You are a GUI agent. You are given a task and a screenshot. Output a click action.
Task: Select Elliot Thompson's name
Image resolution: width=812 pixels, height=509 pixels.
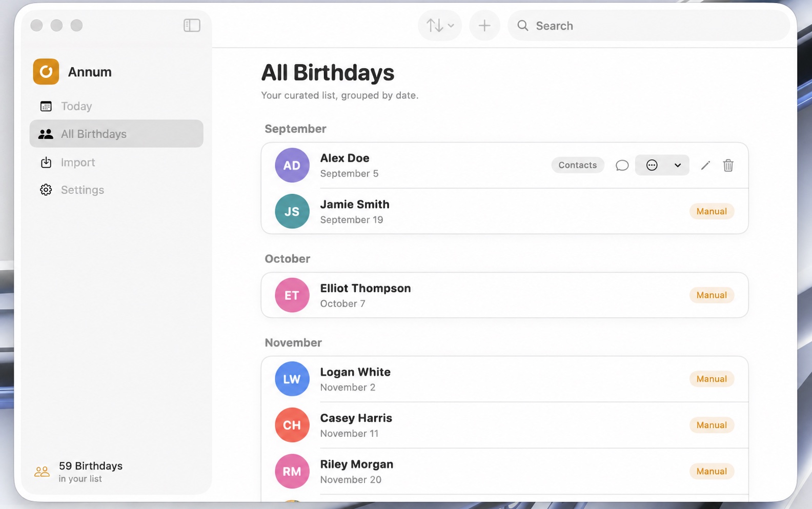(x=366, y=288)
